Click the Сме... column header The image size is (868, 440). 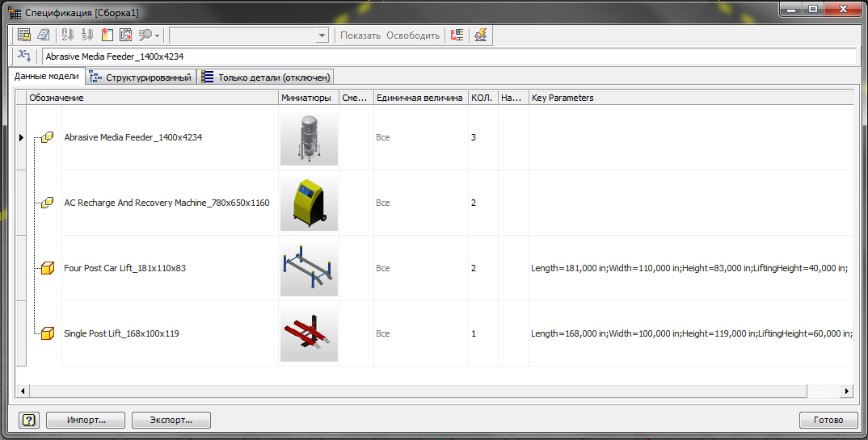coord(356,98)
